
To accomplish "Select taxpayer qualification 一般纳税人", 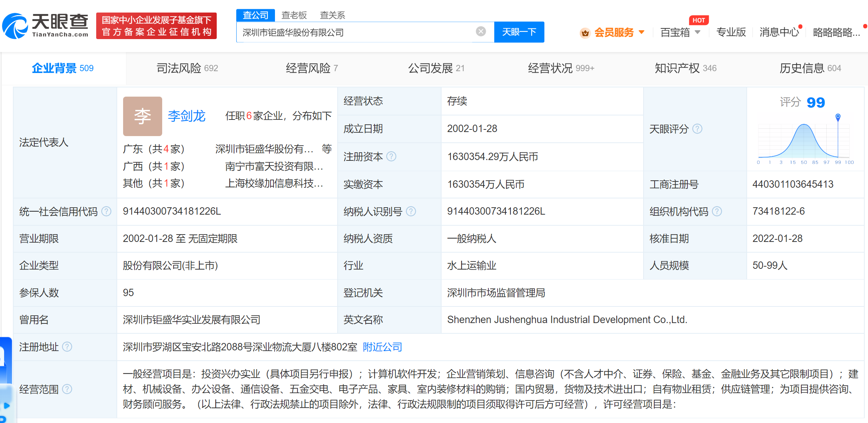I will tap(472, 239).
